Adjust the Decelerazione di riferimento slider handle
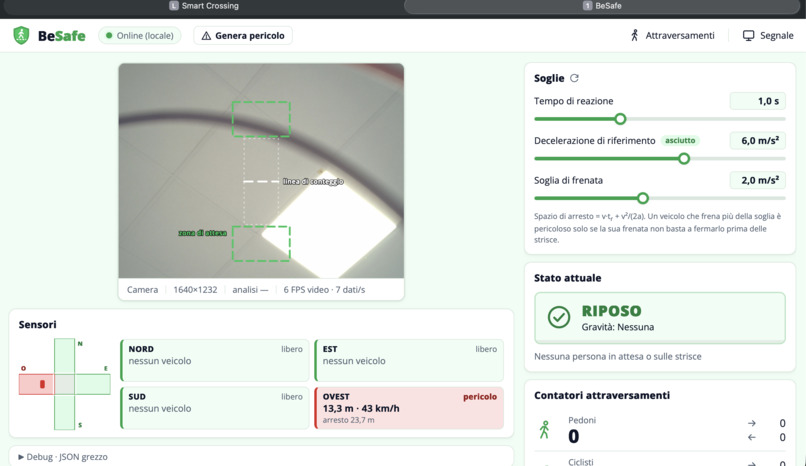This screenshot has height=466, width=806. tap(684, 158)
